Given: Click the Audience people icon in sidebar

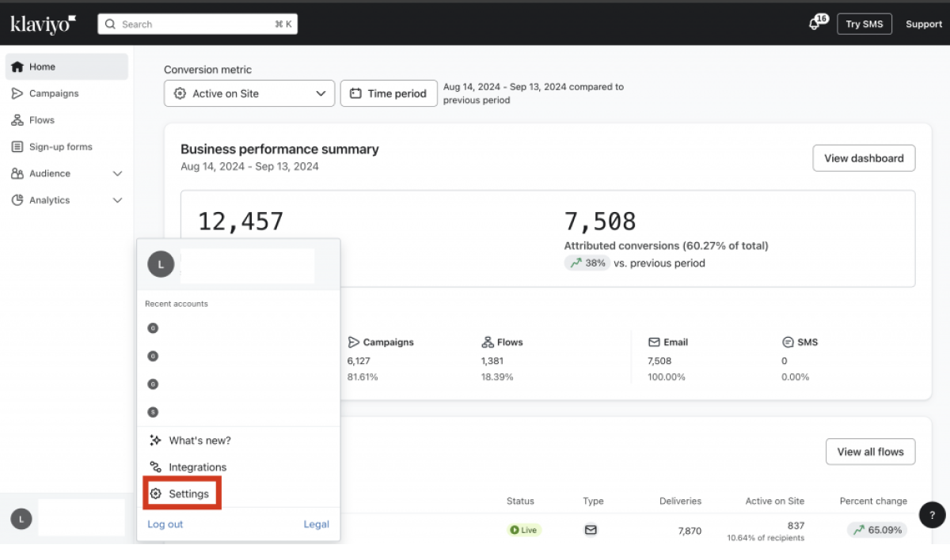Looking at the screenshot, I should (17, 173).
